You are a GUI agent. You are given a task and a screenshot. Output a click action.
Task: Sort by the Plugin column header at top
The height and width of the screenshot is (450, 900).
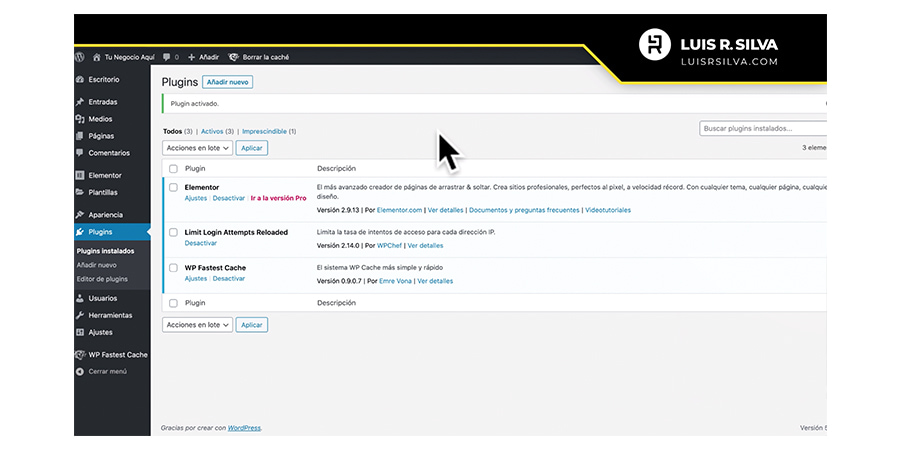point(195,169)
